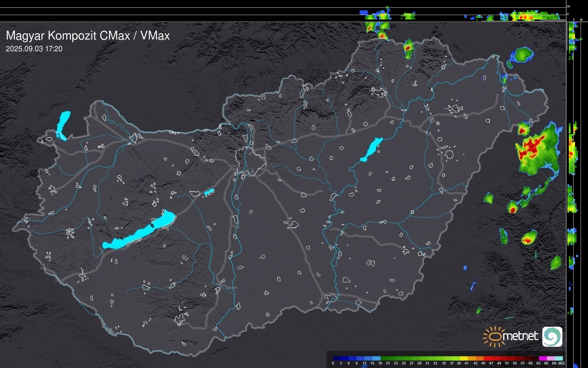The height and width of the screenshot is (368, 588).
Task: Click the dark navy 0 dBZ swatch
Action: point(337,358)
